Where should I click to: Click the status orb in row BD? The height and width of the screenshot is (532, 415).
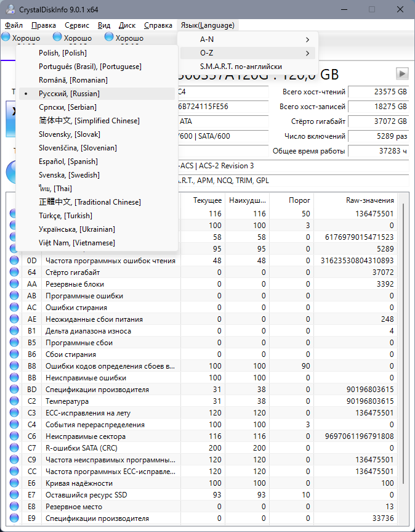pyautogui.click(x=14, y=389)
